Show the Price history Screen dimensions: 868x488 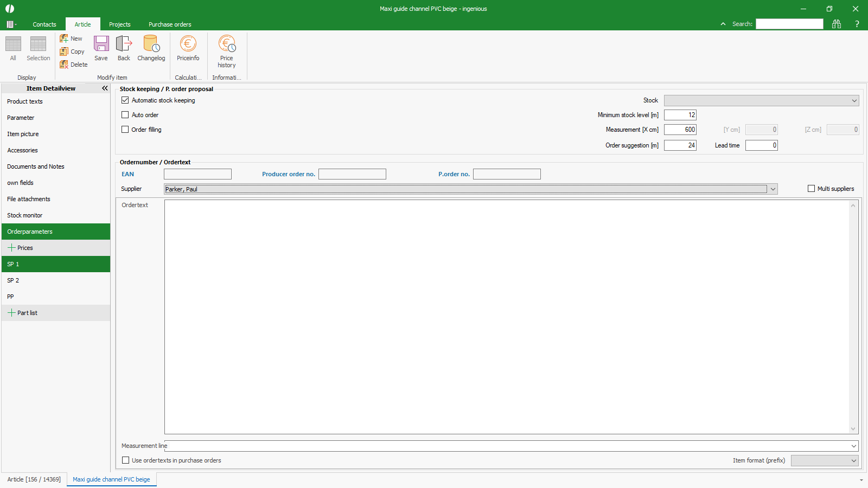(x=227, y=51)
